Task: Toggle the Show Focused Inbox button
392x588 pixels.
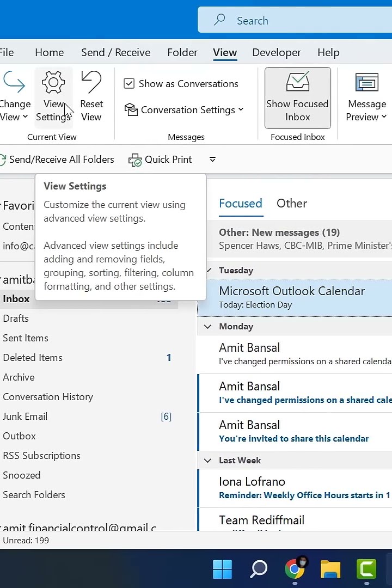Action: click(x=297, y=98)
